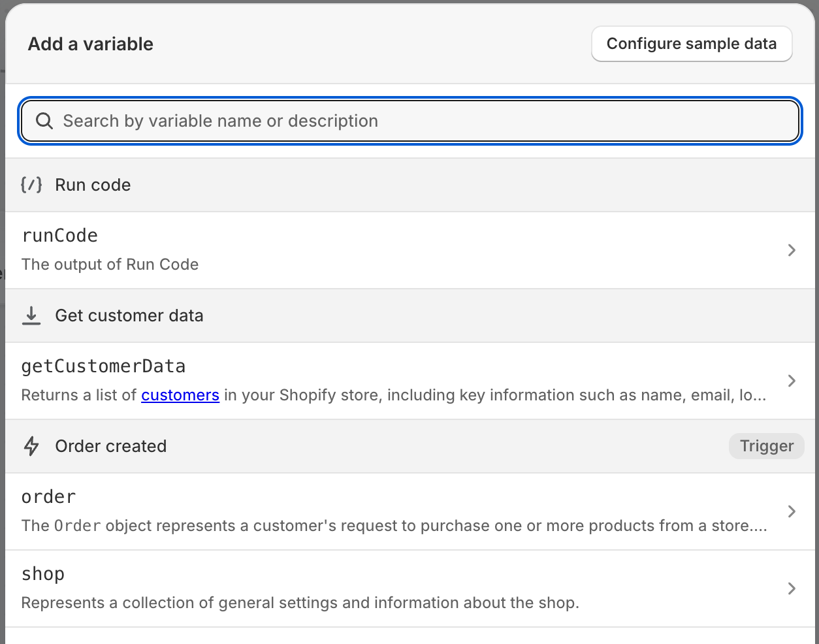Expand the shop variable chevron
Screen dimensions: 819x644
click(x=792, y=588)
